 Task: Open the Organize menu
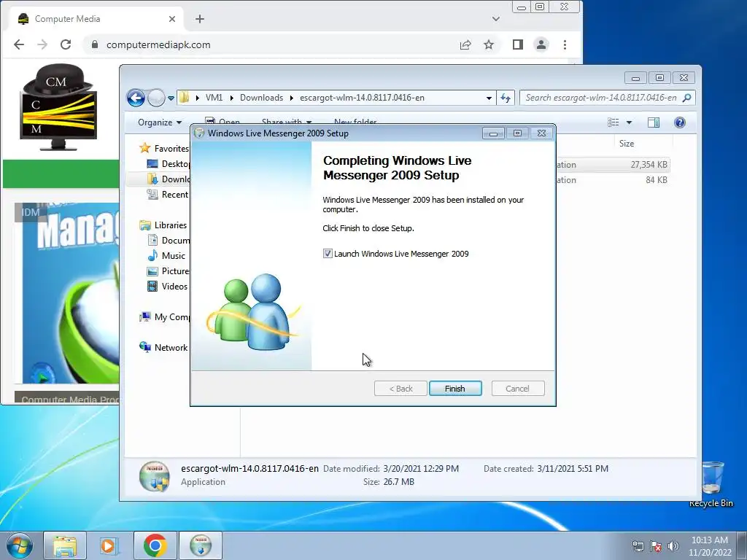pyautogui.click(x=160, y=122)
